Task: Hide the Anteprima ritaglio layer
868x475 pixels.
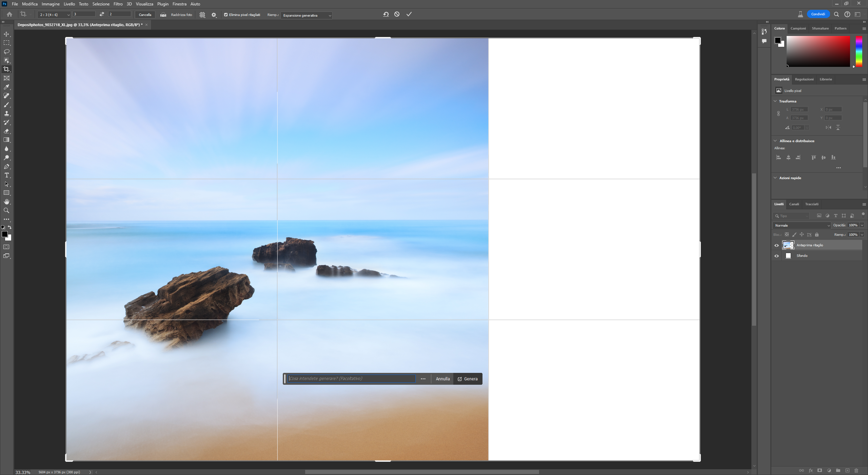Action: [x=776, y=245]
